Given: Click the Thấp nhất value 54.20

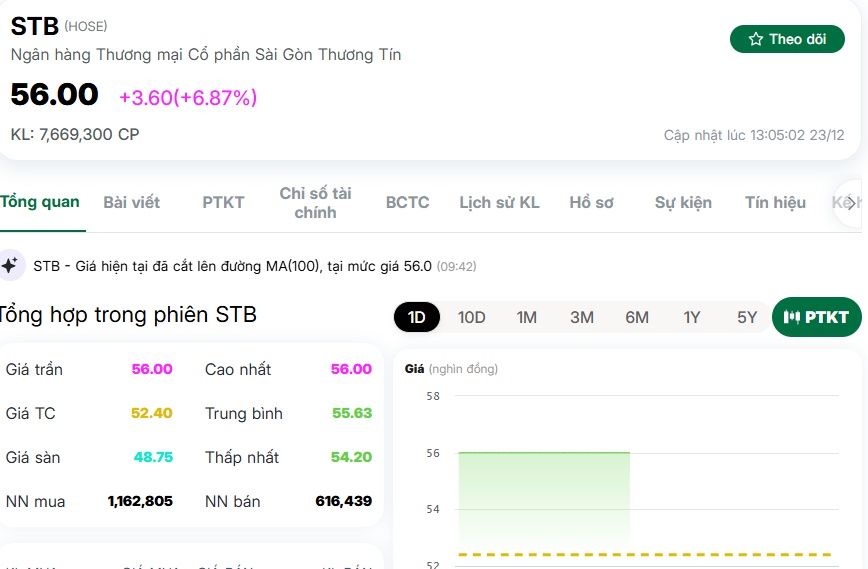Looking at the screenshot, I should pos(351,457).
